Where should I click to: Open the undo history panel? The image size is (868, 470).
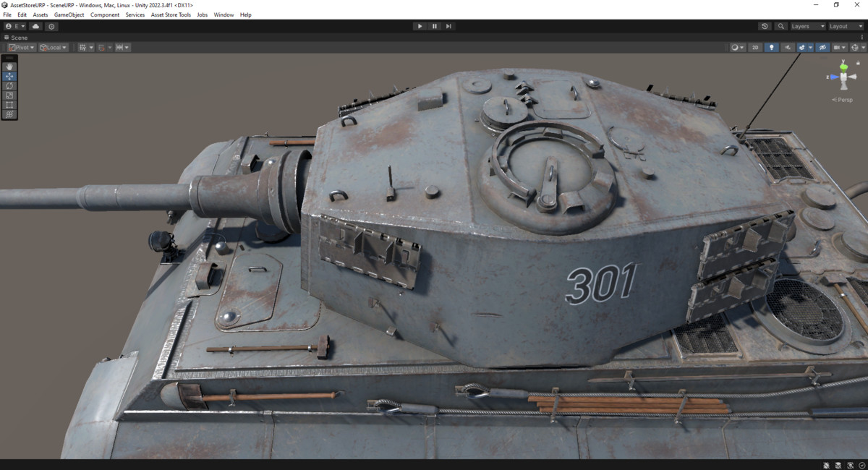pyautogui.click(x=765, y=26)
